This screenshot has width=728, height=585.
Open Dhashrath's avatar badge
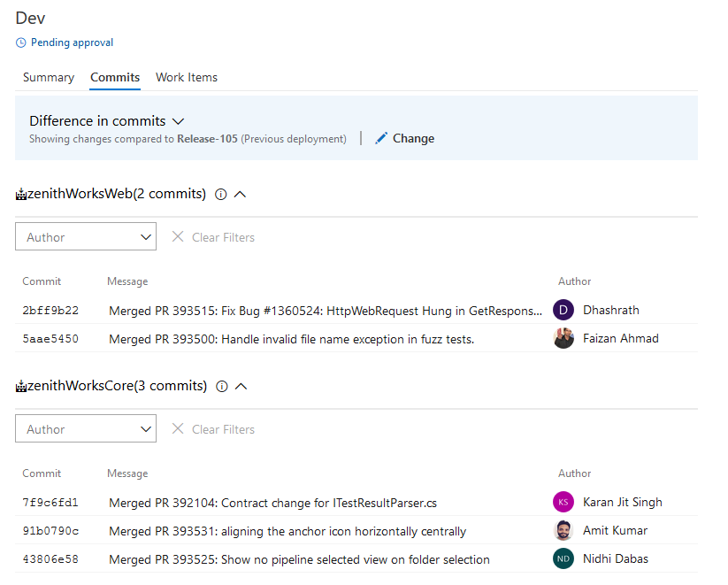point(563,310)
